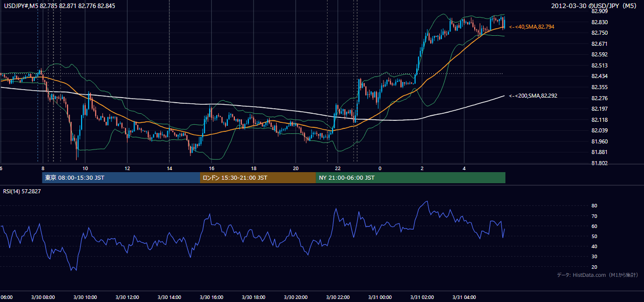Viewport: 644px width, 302px height.
Task: Click the HistData.com data source credit
Action: [598, 275]
